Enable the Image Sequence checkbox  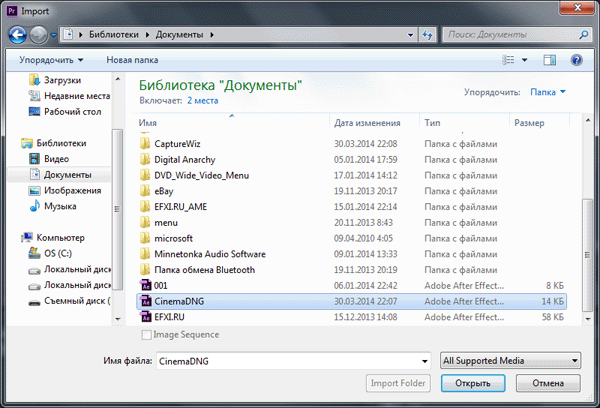coord(147,335)
